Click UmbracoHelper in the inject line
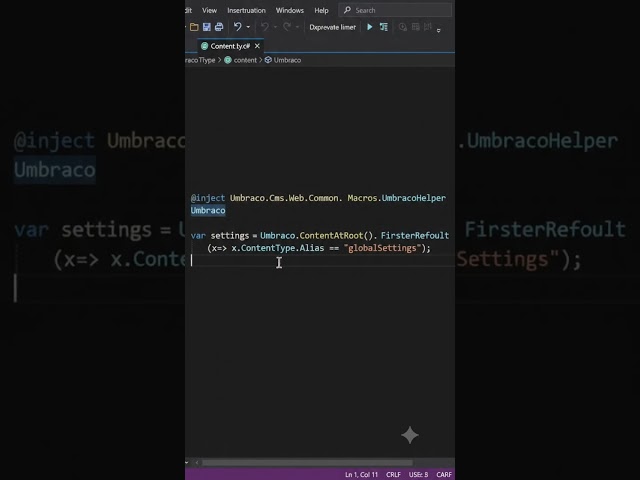 (x=414, y=198)
